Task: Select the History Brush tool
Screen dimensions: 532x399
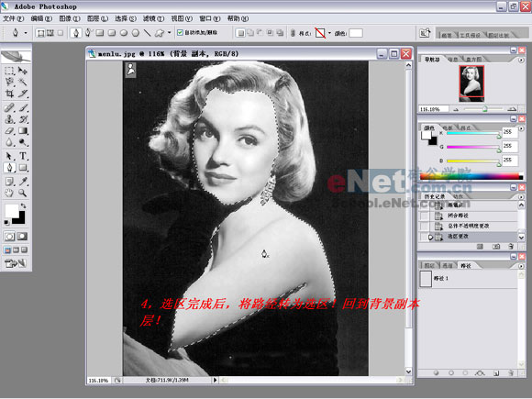Action: tap(23, 119)
